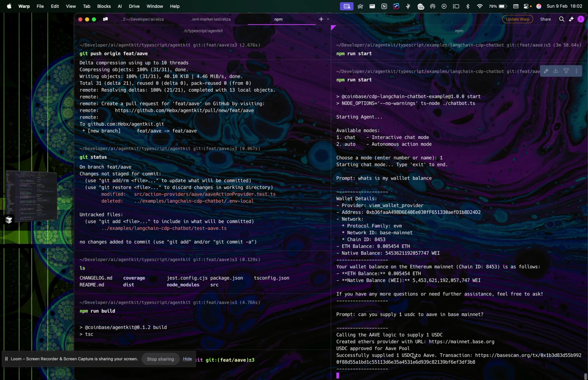The image size is (588, 380).
Task: Click the node_modules entry in ls output
Action: 183,285
